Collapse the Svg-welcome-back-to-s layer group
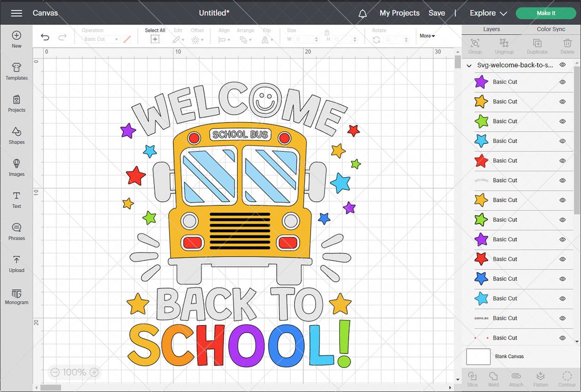 [x=468, y=65]
